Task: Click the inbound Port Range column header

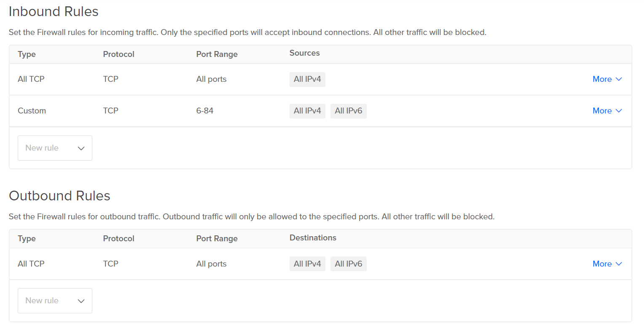Action: (217, 54)
